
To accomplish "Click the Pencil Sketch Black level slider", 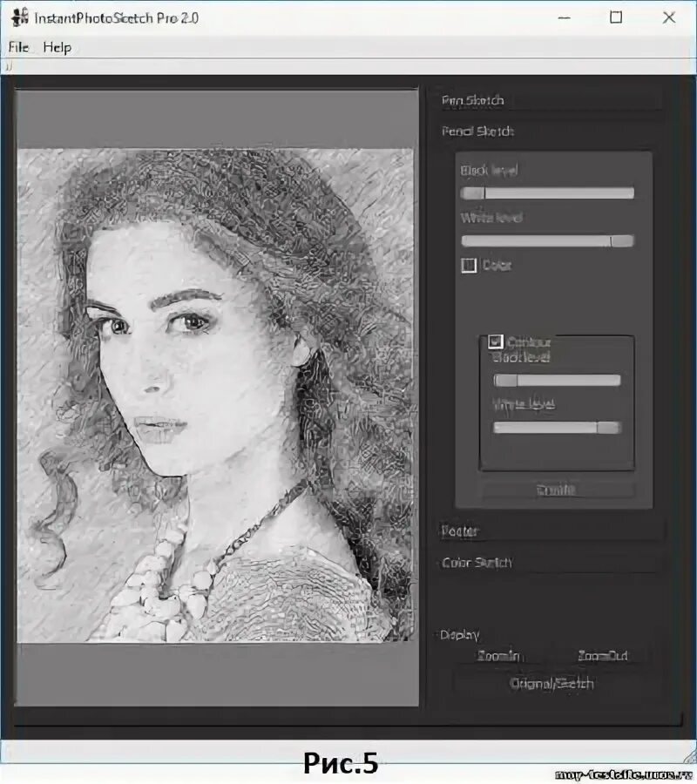I will (x=547, y=193).
